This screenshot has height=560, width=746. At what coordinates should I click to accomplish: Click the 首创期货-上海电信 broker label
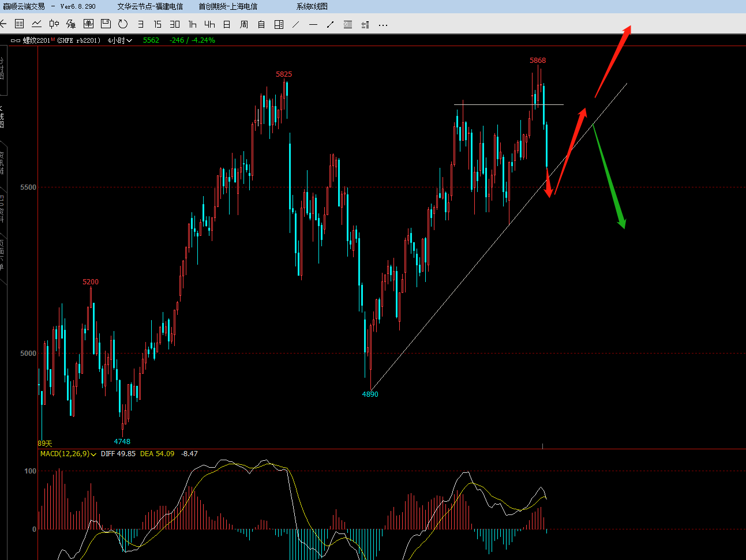pyautogui.click(x=228, y=6)
